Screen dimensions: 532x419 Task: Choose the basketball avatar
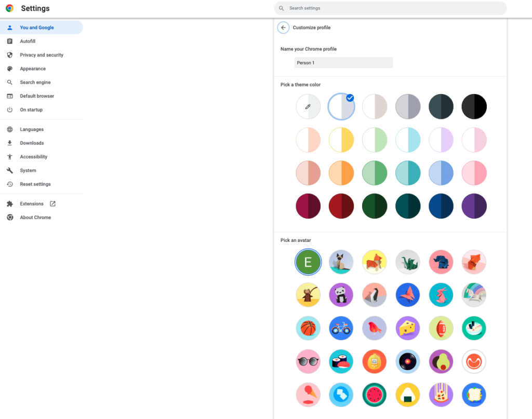[x=308, y=328]
